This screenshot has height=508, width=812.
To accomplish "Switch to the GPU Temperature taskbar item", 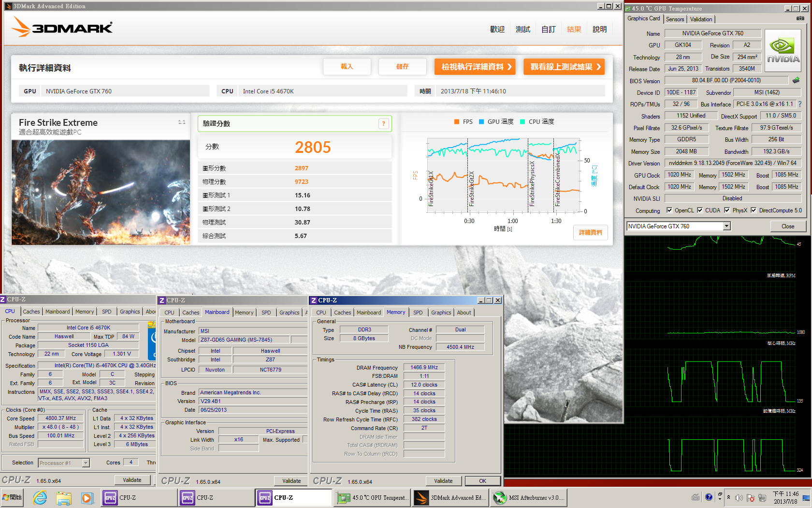I will tap(372, 497).
